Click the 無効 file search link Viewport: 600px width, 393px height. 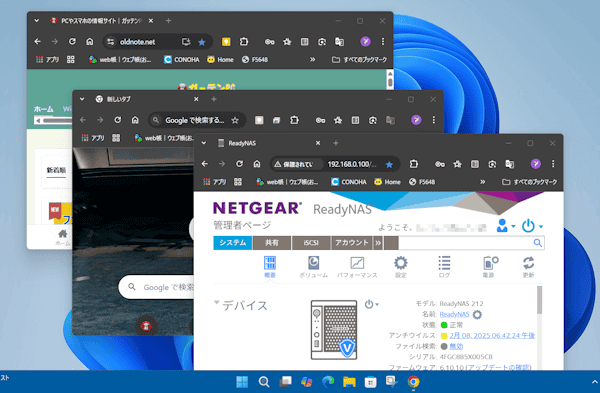[456, 346]
